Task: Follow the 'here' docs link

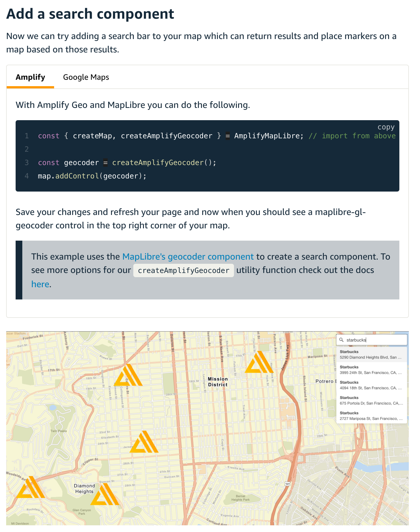Action: [40, 284]
